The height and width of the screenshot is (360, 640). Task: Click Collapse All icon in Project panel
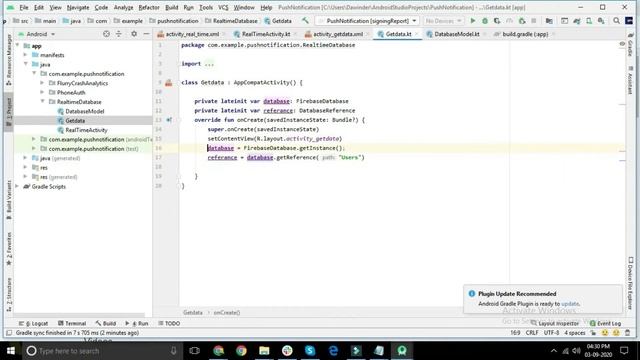(x=119, y=34)
